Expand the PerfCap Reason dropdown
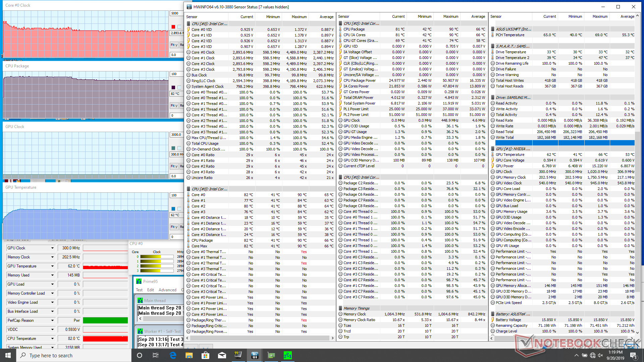 pos(52,320)
